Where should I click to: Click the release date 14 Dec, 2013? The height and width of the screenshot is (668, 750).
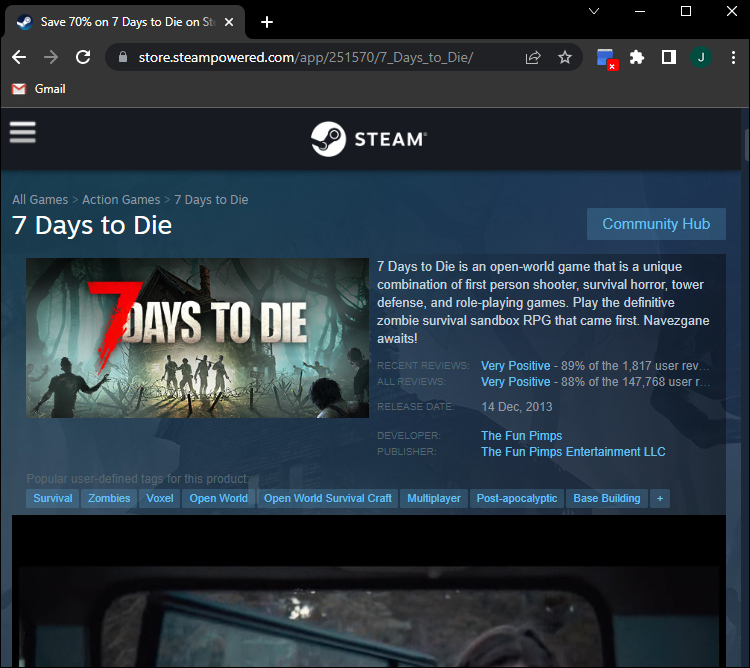[x=517, y=407]
